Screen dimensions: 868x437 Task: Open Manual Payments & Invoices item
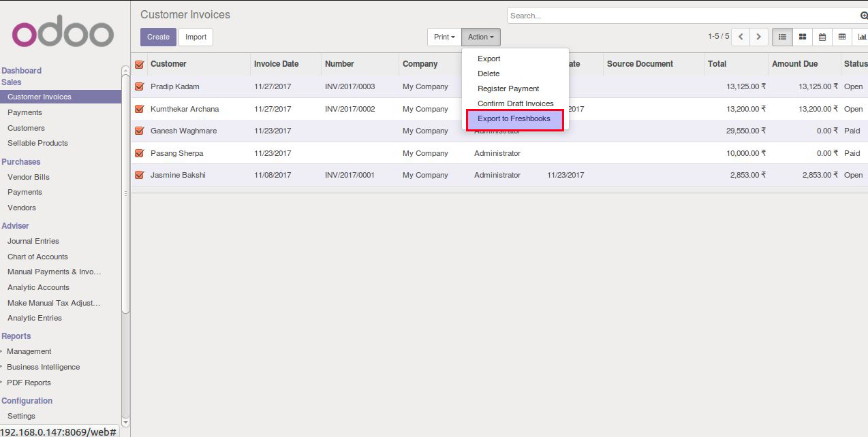coord(54,272)
